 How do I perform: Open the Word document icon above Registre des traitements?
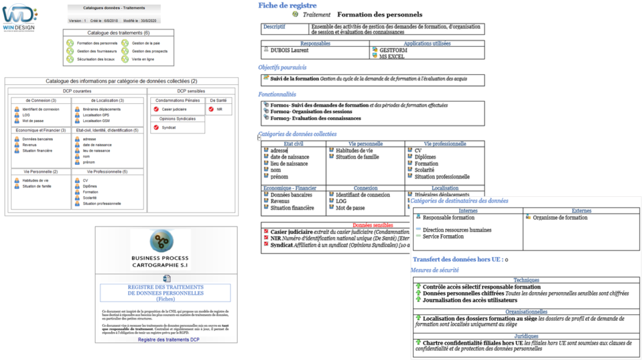[x=166, y=279]
